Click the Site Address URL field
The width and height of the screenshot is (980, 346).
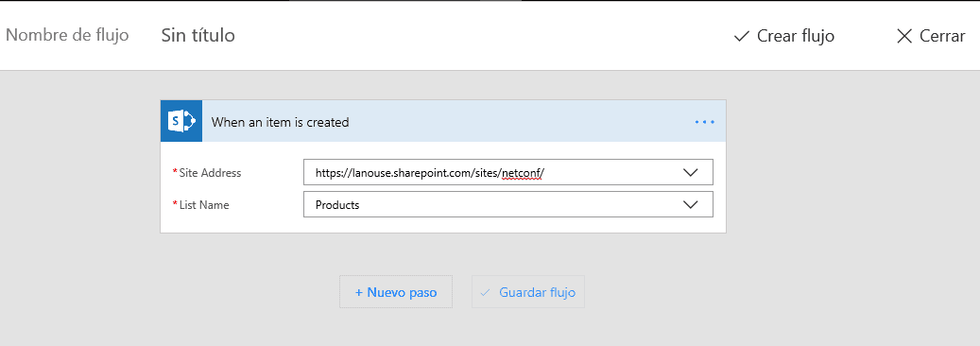(507, 173)
